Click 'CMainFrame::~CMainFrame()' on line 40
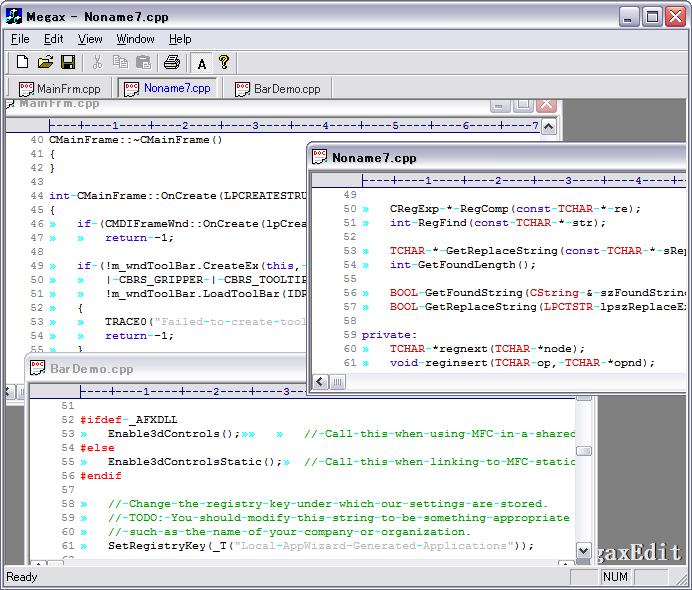Image resolution: width=692 pixels, height=590 pixels. click(135, 140)
